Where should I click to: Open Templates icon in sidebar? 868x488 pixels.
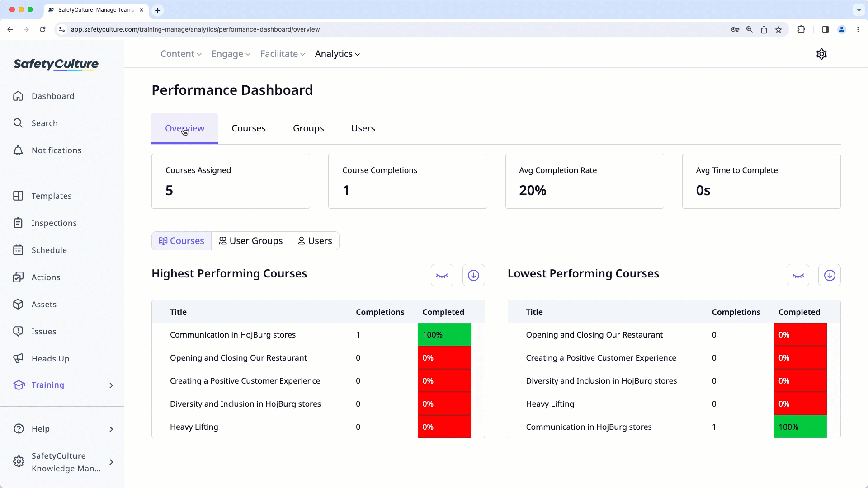(18, 196)
